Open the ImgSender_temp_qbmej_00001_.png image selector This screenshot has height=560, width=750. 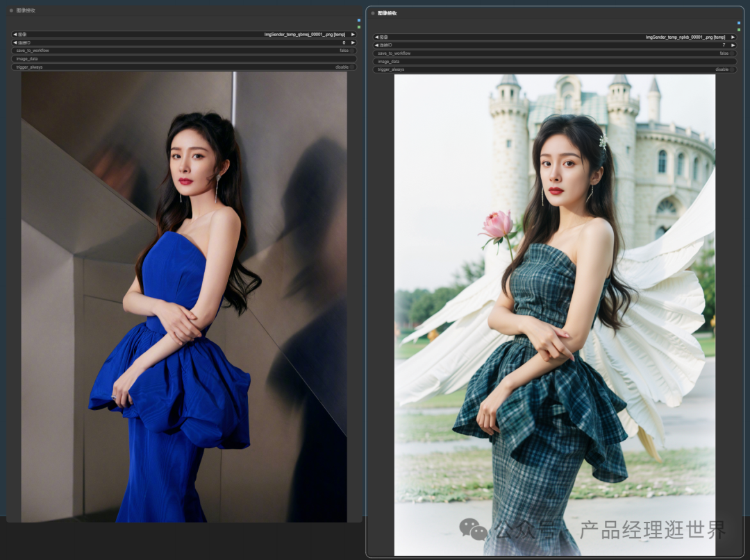[306, 34]
